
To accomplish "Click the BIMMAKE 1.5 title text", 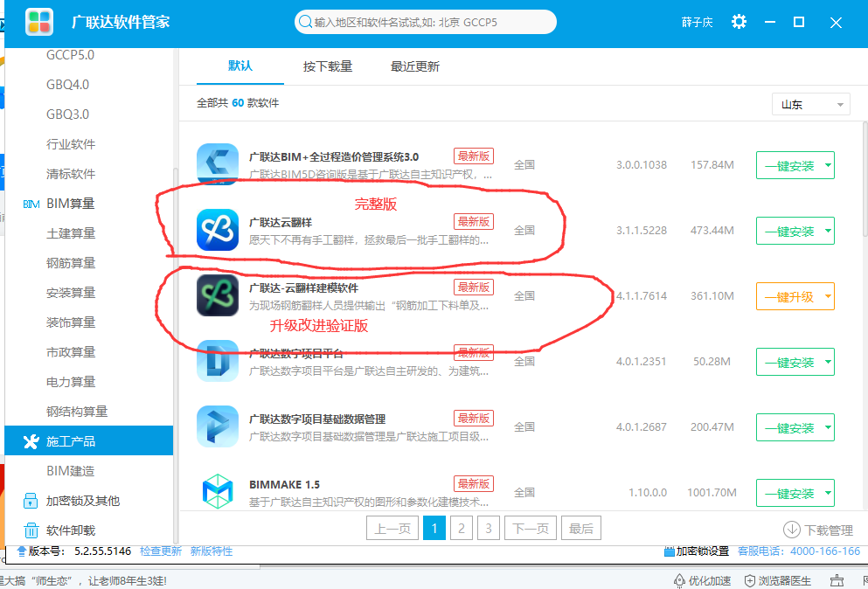I will click(x=285, y=484).
